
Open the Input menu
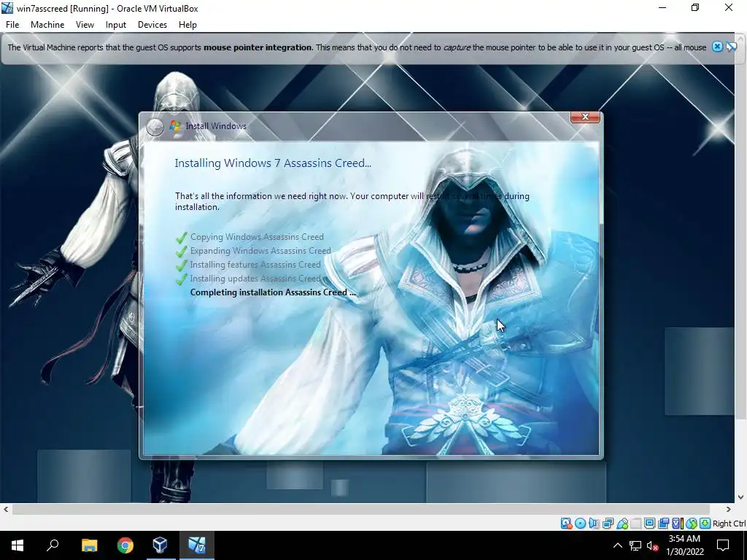(x=116, y=25)
